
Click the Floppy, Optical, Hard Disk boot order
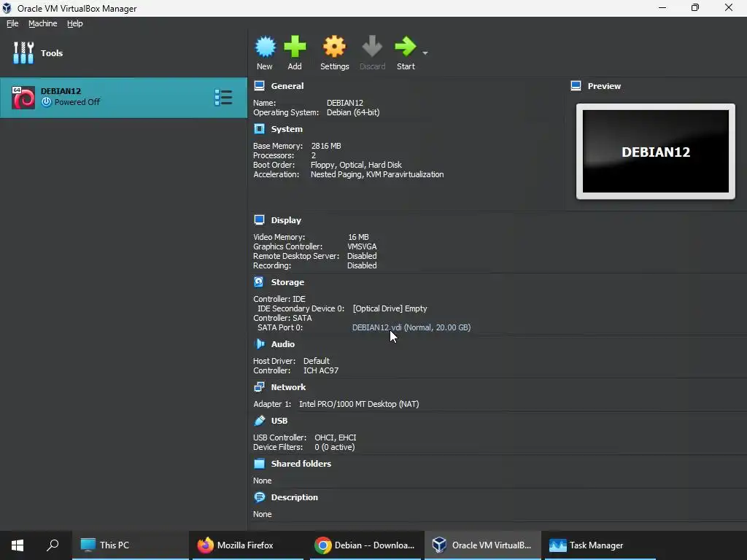pyautogui.click(x=356, y=166)
